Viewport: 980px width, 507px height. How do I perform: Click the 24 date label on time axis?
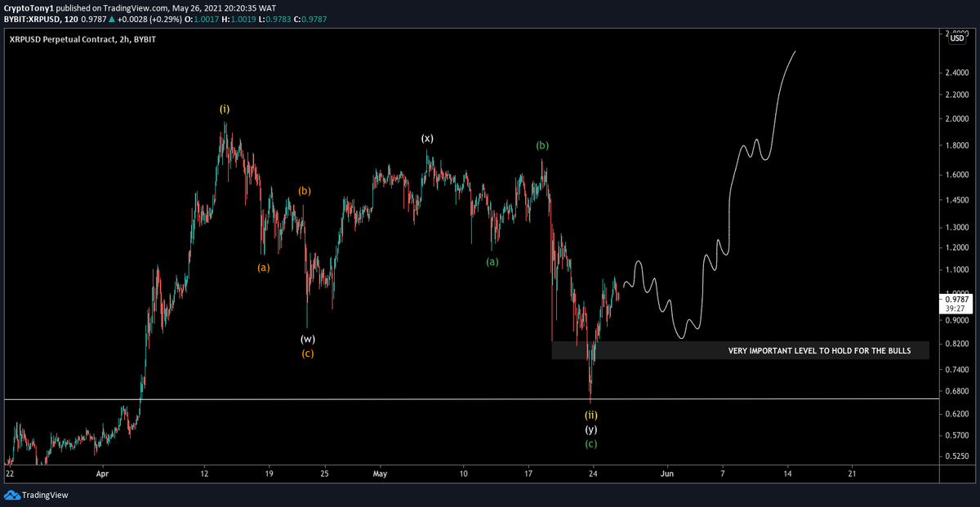click(x=593, y=473)
